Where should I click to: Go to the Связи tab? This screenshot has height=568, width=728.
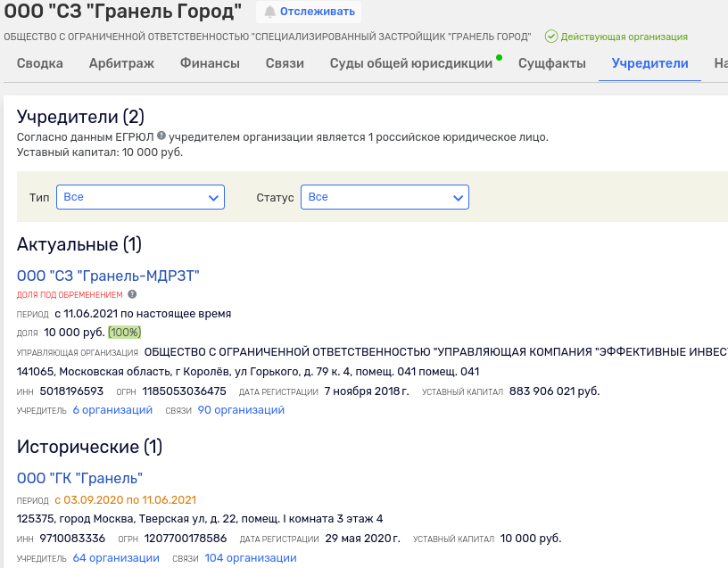click(285, 63)
